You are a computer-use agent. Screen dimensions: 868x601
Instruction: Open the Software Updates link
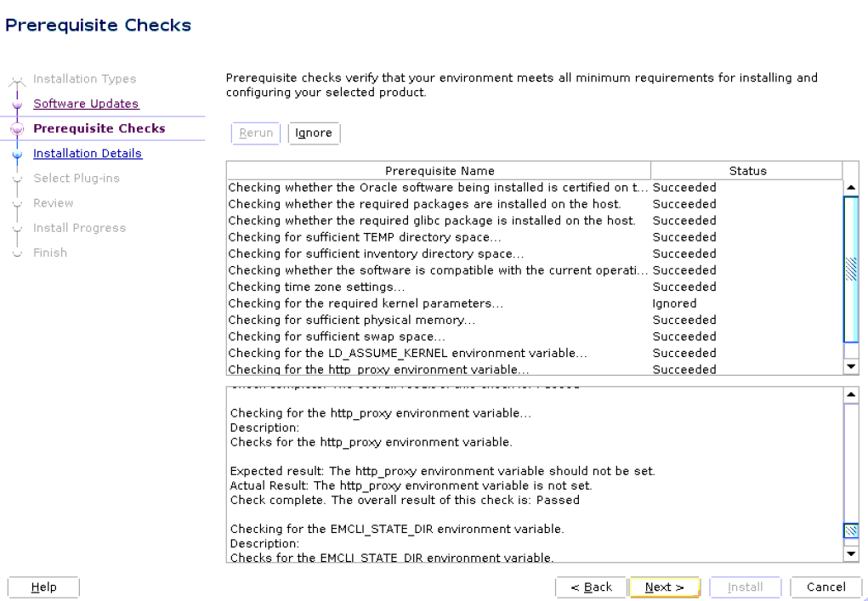[85, 104]
